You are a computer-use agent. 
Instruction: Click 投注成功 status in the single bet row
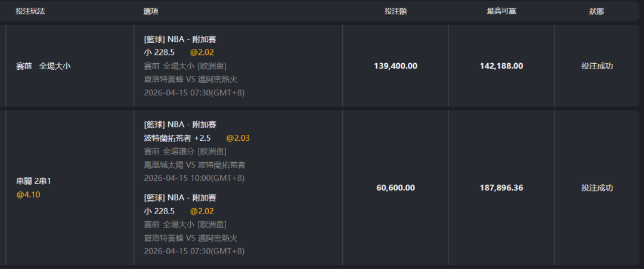[x=597, y=66]
